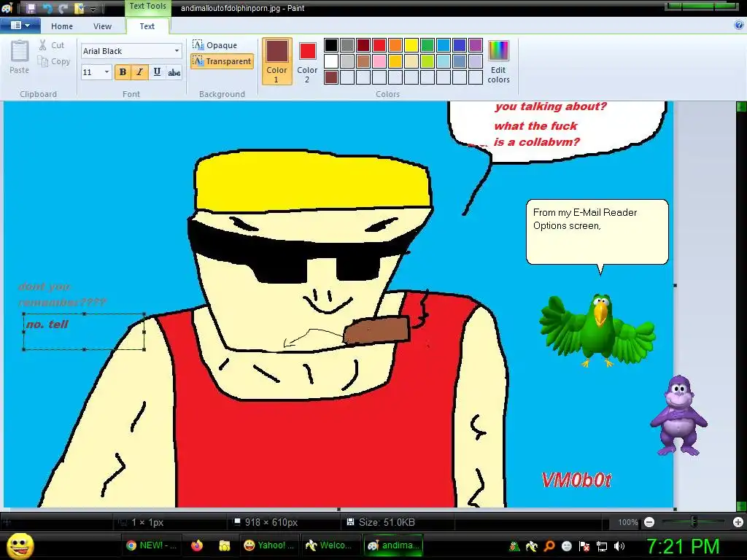
Task: Click the zoom in plus button
Action: (x=738, y=522)
